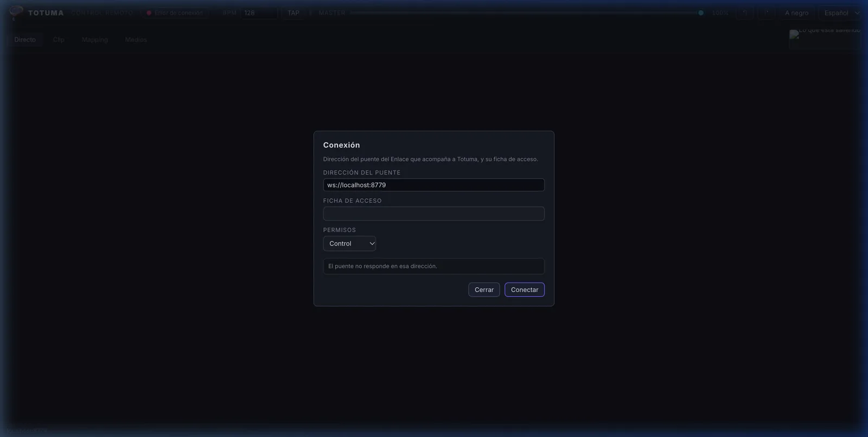Click the MASTER slider handle
Viewport: 868px width, 437px height.
pyautogui.click(x=701, y=13)
